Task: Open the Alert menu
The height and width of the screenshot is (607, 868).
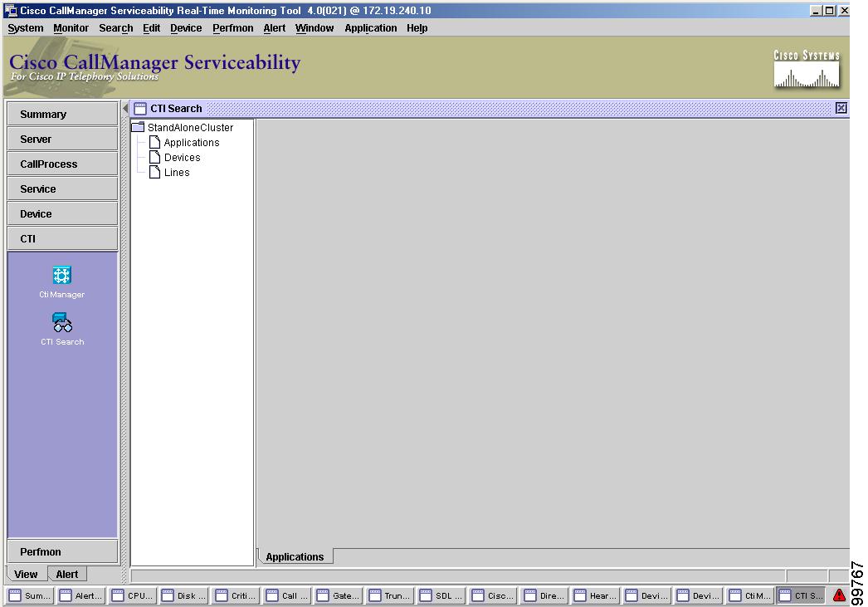Action: [274, 28]
